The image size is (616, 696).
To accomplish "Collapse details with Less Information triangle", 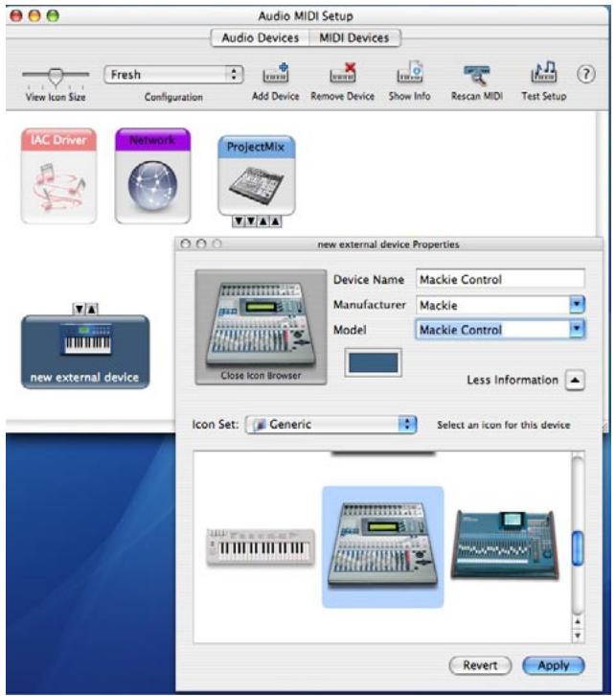I will coord(575,380).
